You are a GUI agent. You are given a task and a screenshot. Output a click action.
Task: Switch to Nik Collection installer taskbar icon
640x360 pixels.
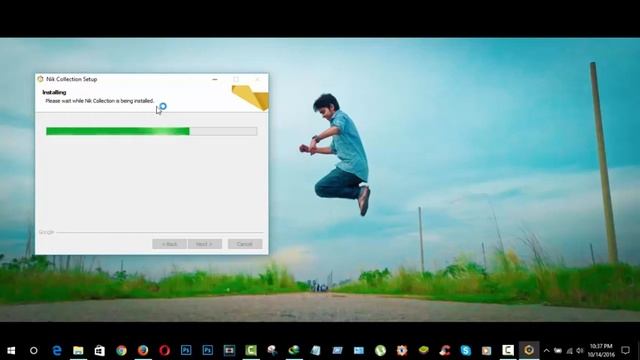(529, 350)
